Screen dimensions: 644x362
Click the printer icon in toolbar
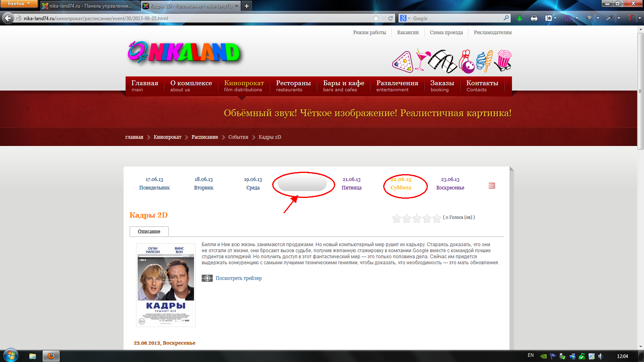(534, 18)
